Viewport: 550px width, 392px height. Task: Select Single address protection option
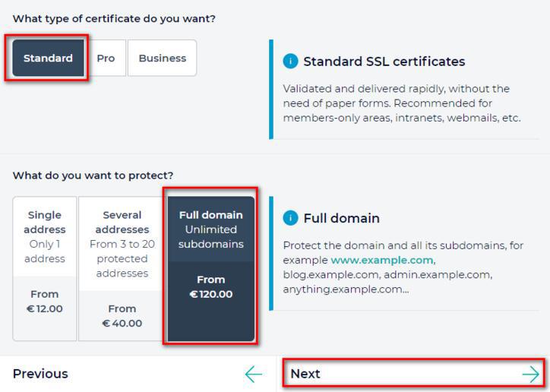45,236
